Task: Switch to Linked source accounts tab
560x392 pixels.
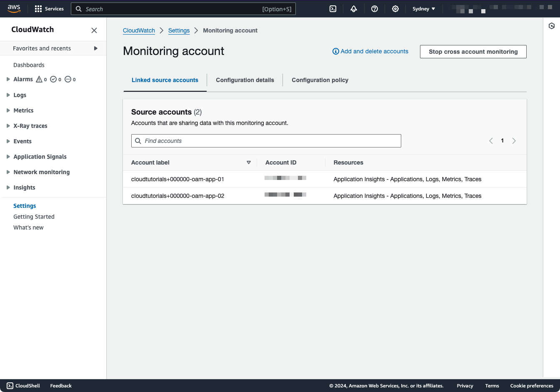Action: coord(165,80)
